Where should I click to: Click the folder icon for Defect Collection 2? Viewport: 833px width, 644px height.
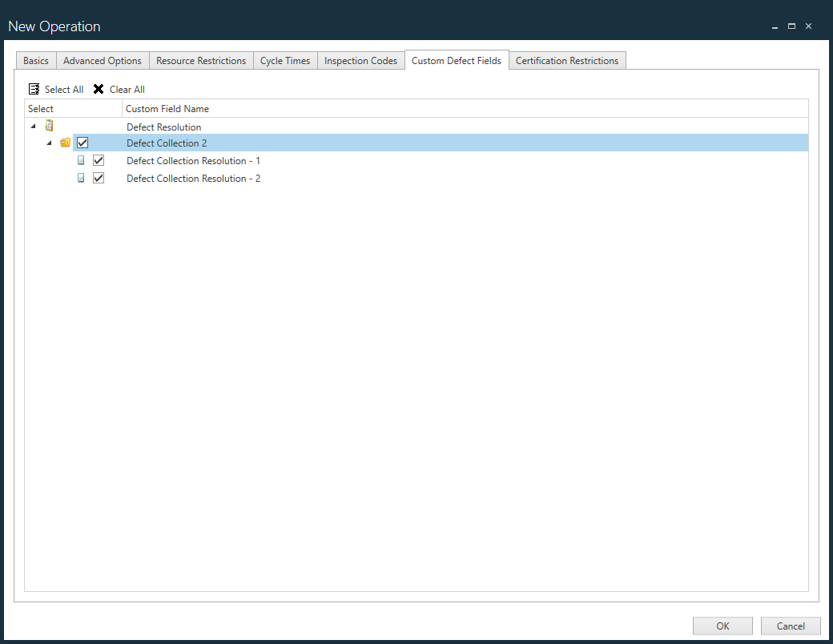click(x=65, y=142)
